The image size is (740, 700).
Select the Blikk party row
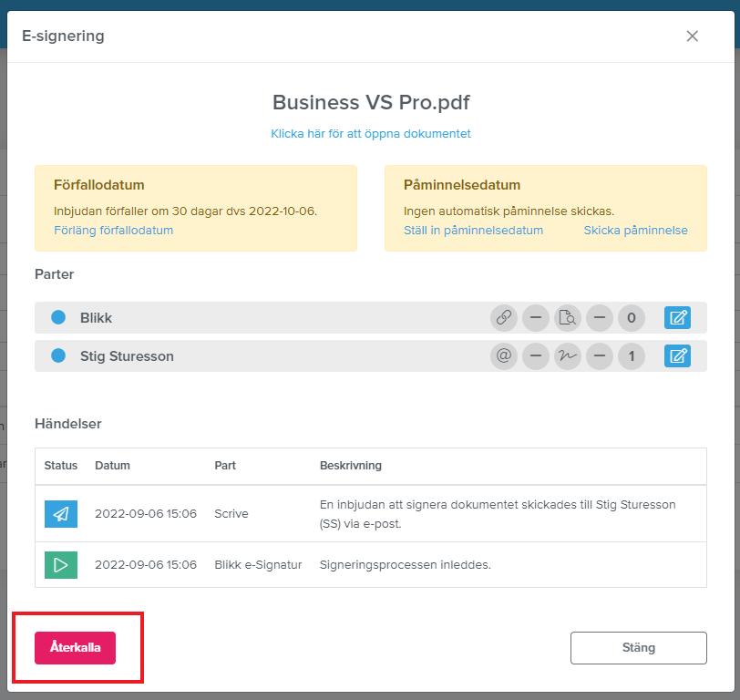[x=371, y=318]
